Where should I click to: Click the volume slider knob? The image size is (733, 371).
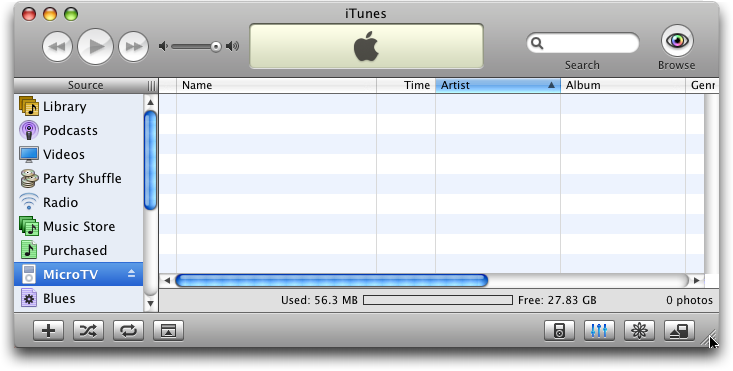click(216, 46)
